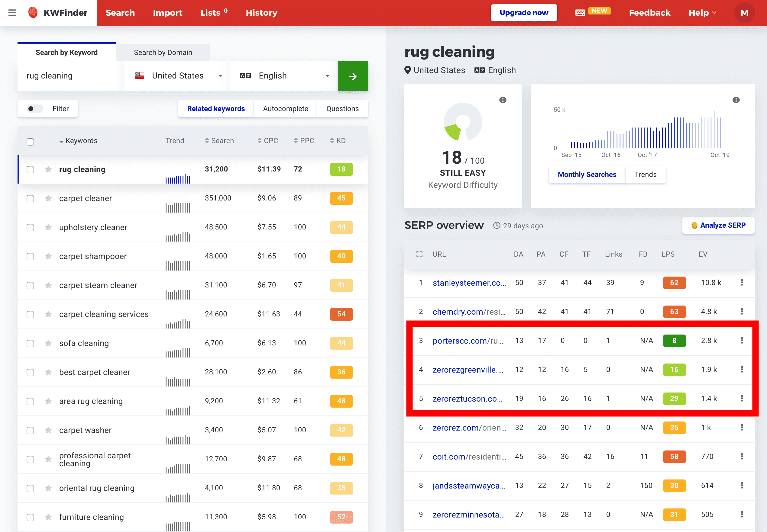The width and height of the screenshot is (767, 532).
Task: Switch to Search by Domain tab
Action: coord(163,53)
